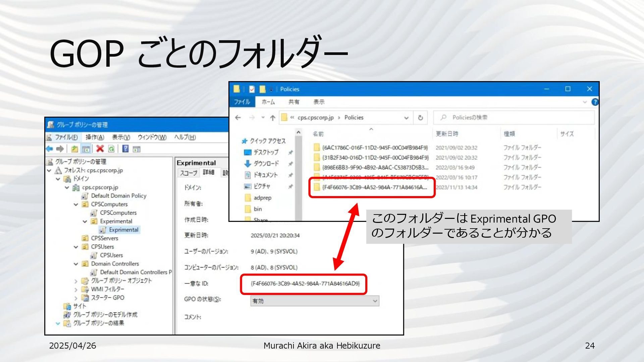Click the デスクトップ quick access link
644x362 pixels.
pos(266,152)
